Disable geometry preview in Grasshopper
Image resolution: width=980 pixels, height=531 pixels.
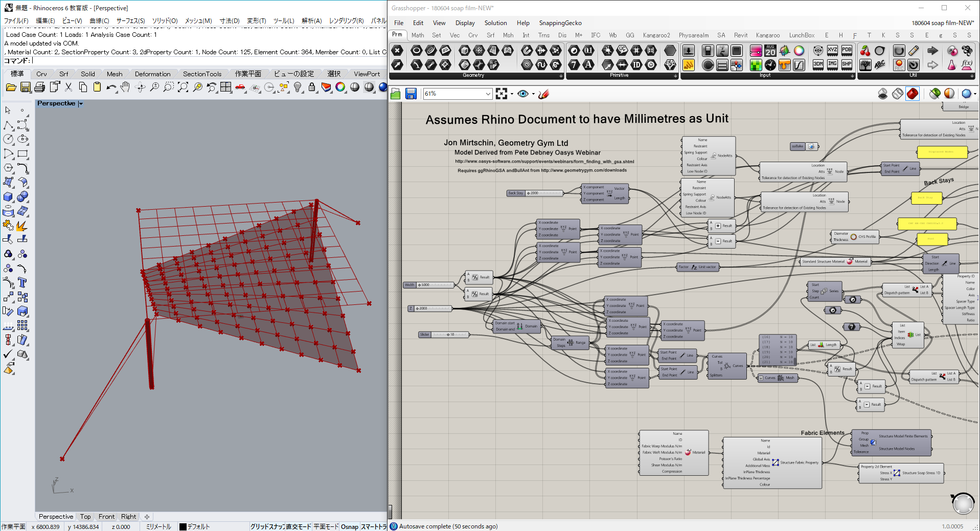[883, 94]
